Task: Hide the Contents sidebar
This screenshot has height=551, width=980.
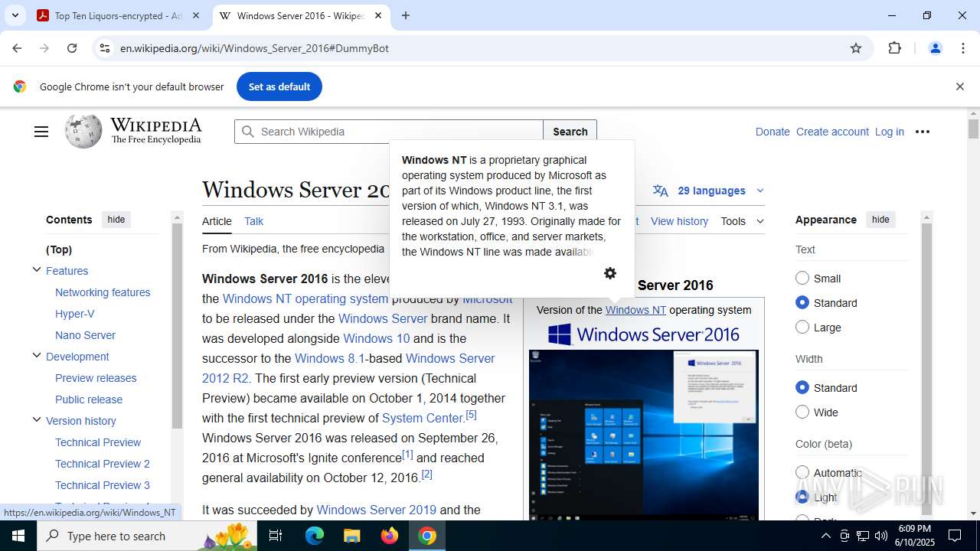Action: coord(116,220)
